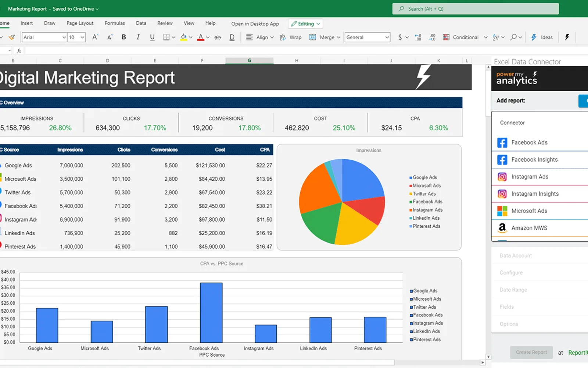Viewport: 588px width, 368px height.
Task: Toggle Underline formatting
Action: (x=152, y=37)
